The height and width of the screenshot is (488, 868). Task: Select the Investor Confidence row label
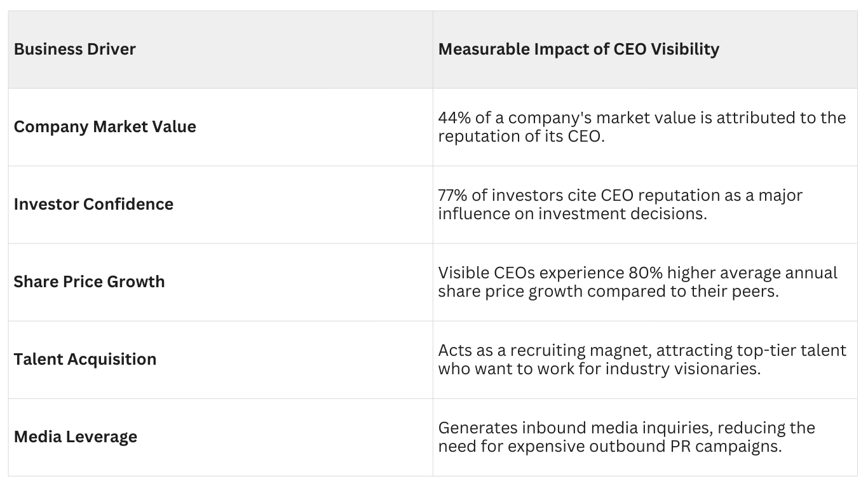tap(93, 204)
